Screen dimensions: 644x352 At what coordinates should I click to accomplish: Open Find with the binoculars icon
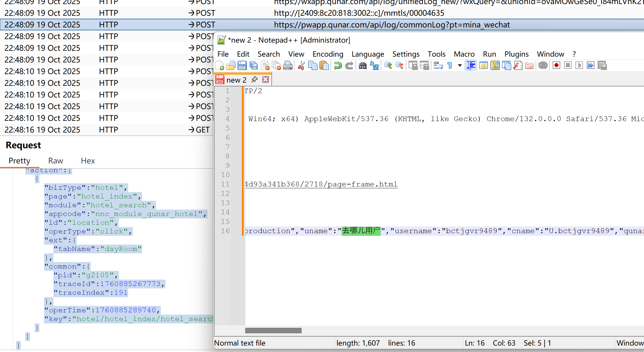click(362, 66)
